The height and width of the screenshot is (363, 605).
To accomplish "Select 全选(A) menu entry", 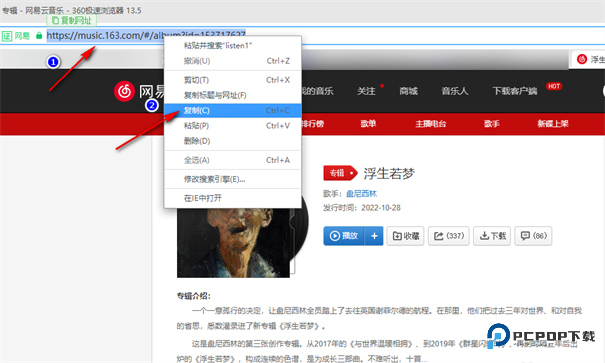I will click(x=233, y=160).
